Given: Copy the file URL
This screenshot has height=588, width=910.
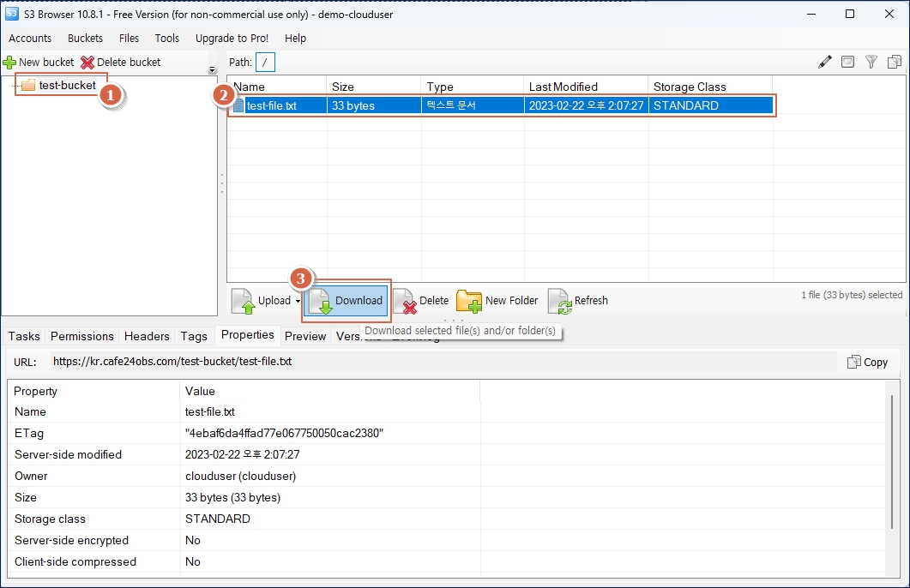Looking at the screenshot, I should (x=868, y=362).
